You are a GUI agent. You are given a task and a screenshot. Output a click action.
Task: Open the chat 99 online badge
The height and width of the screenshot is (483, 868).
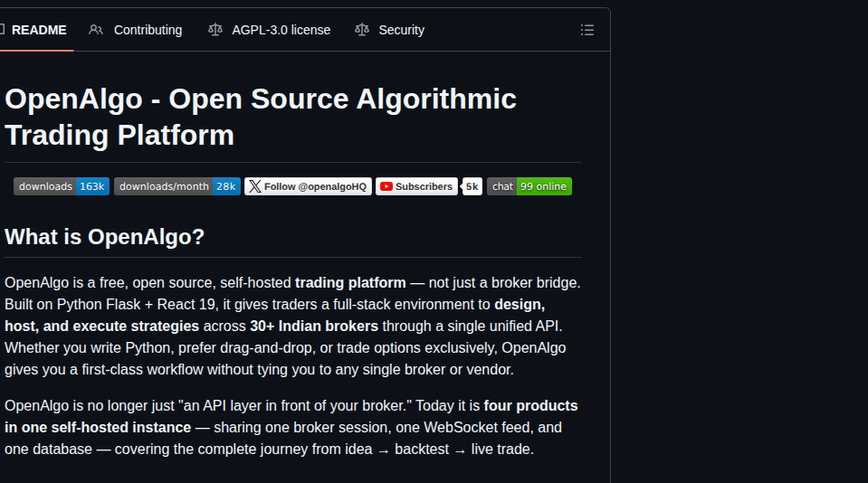click(x=529, y=186)
